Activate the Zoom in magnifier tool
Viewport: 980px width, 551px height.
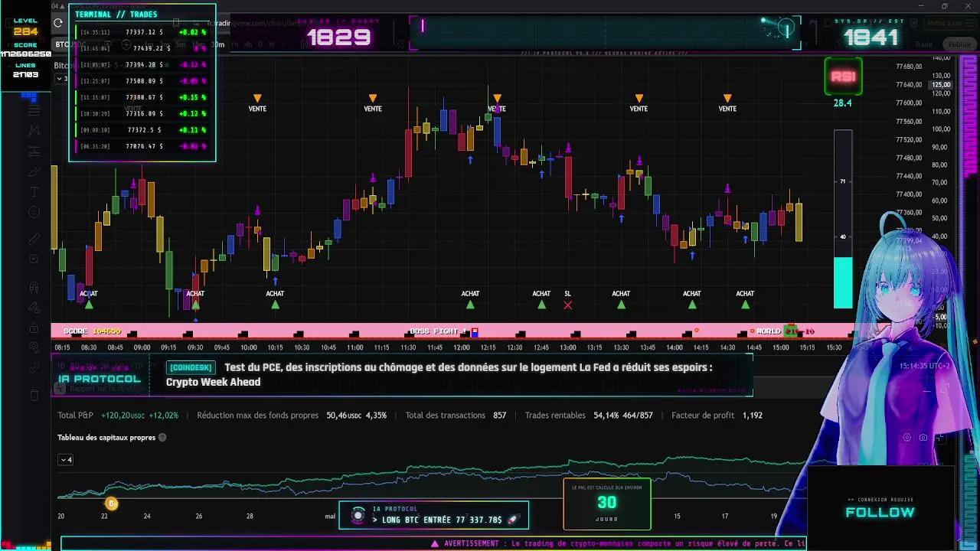pyautogui.click(x=34, y=260)
